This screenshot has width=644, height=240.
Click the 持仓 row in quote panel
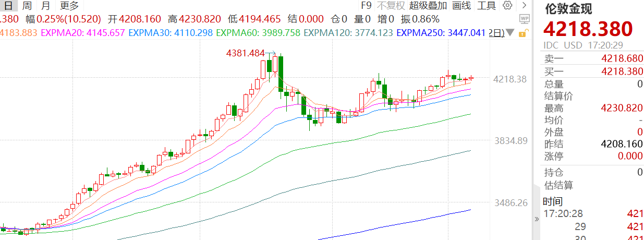coord(594,172)
